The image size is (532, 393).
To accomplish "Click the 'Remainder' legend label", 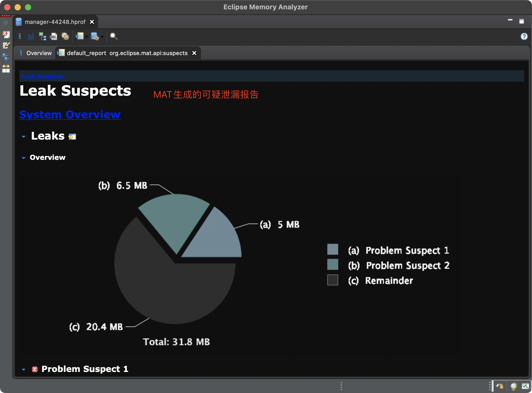I will 389,281.
